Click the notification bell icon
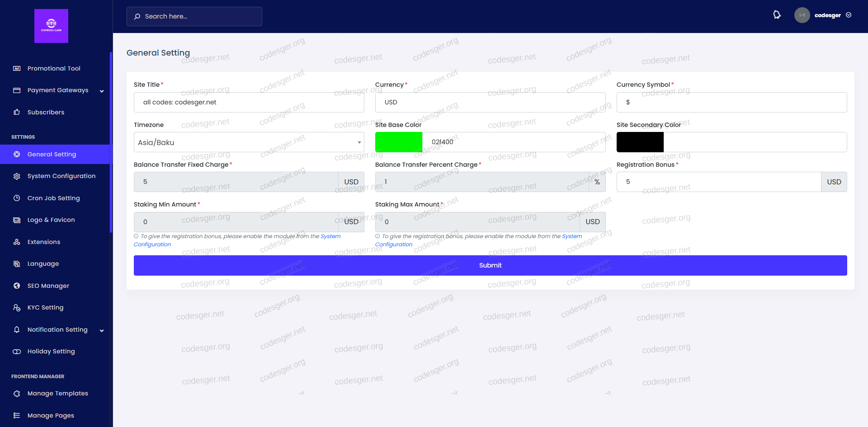The image size is (868, 427). coord(777,15)
